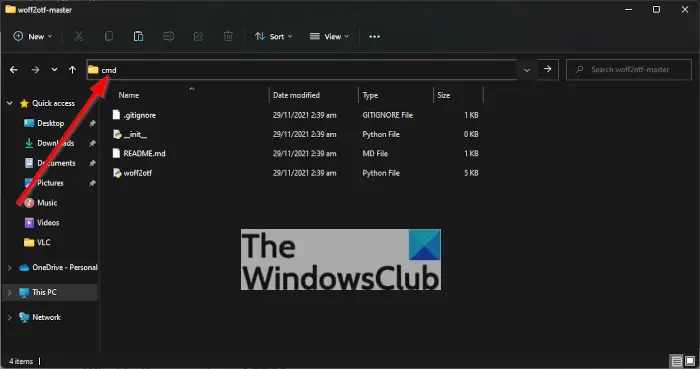Open the See more ellipsis menu

(374, 37)
